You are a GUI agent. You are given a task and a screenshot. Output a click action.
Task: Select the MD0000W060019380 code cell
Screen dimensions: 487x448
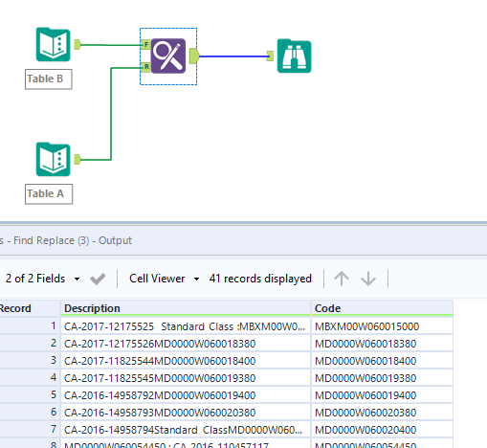(382, 378)
